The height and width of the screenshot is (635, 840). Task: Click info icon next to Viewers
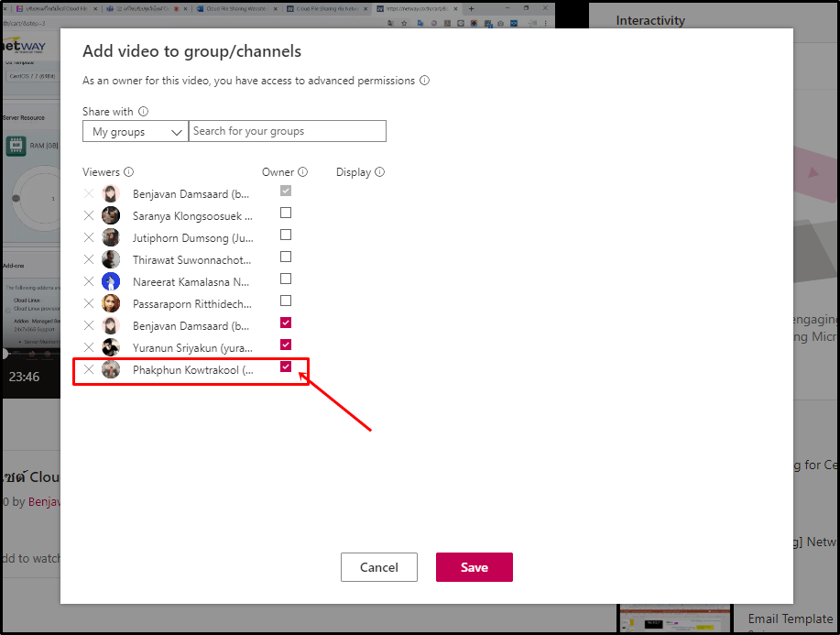(129, 172)
